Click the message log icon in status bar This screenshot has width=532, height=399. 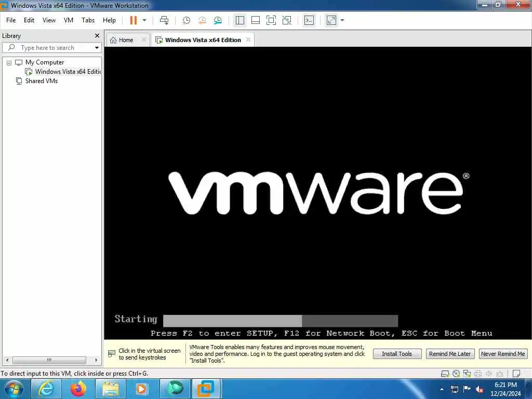(516, 374)
